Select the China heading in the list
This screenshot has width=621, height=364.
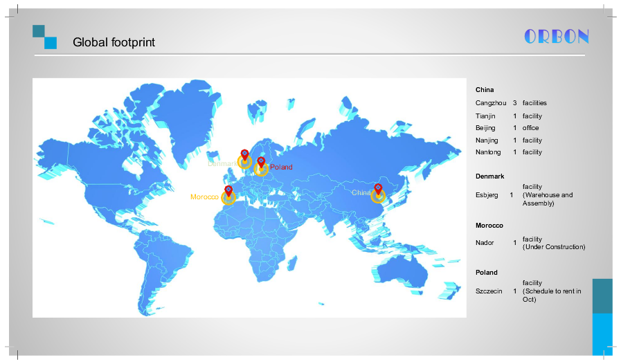point(485,90)
